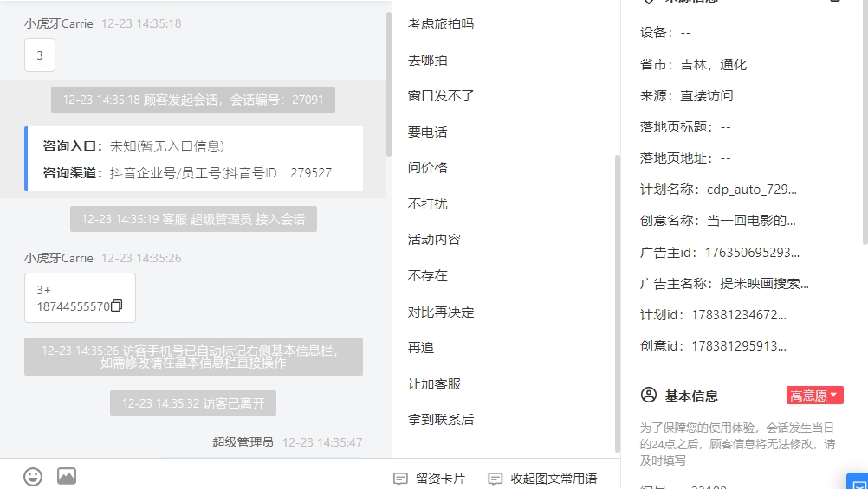The height and width of the screenshot is (489, 868).
Task: Select the quick phrase 要电话
Action: (427, 132)
